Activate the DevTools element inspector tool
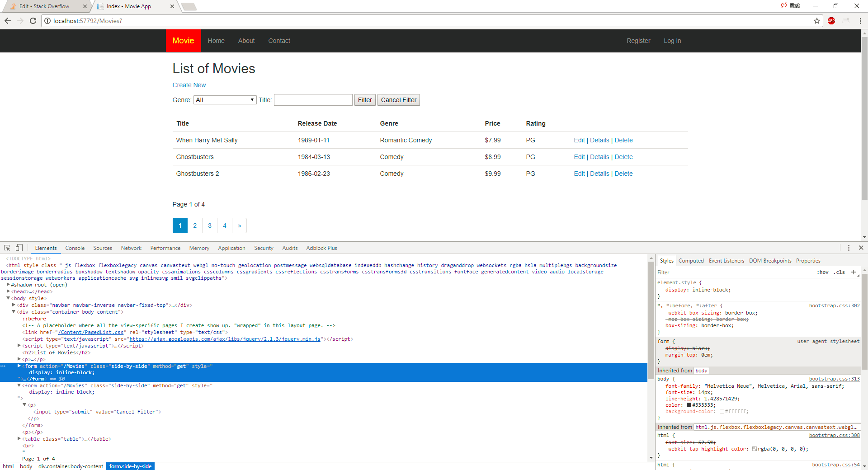Screen dimensions: 868x470 pos(7,248)
